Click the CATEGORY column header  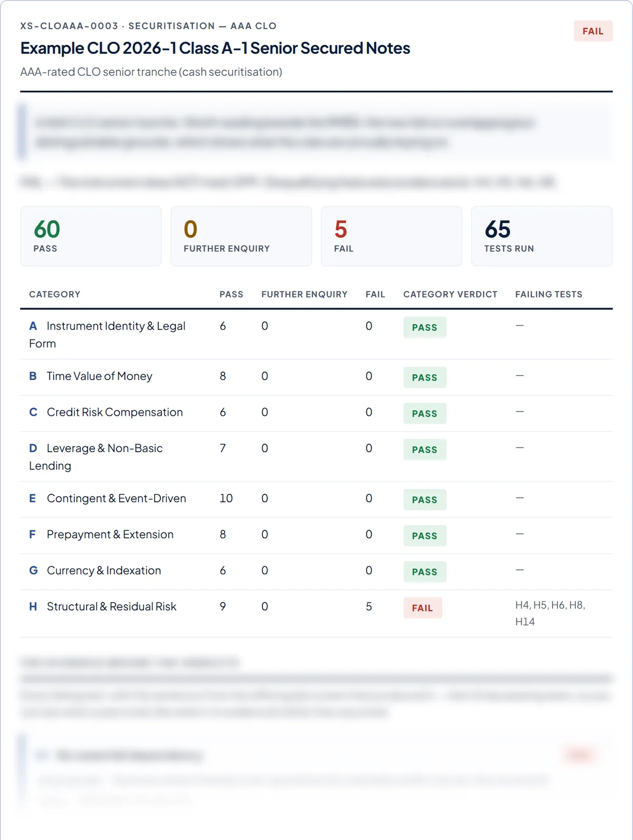55,294
